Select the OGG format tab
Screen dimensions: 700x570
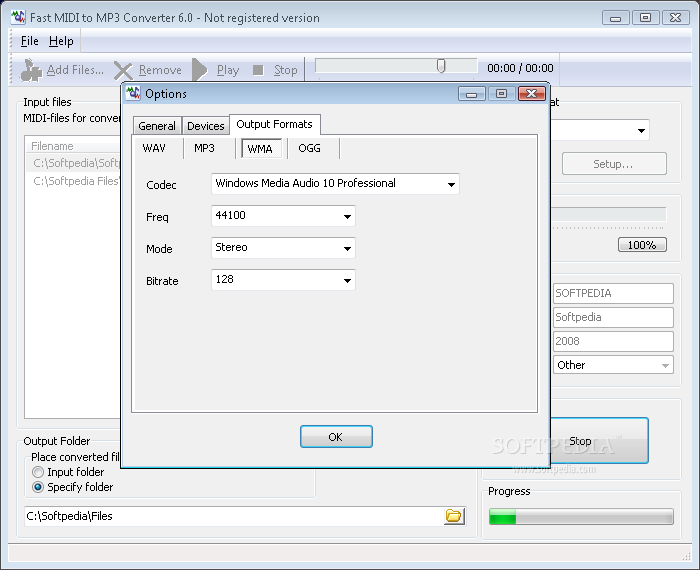coord(309,148)
